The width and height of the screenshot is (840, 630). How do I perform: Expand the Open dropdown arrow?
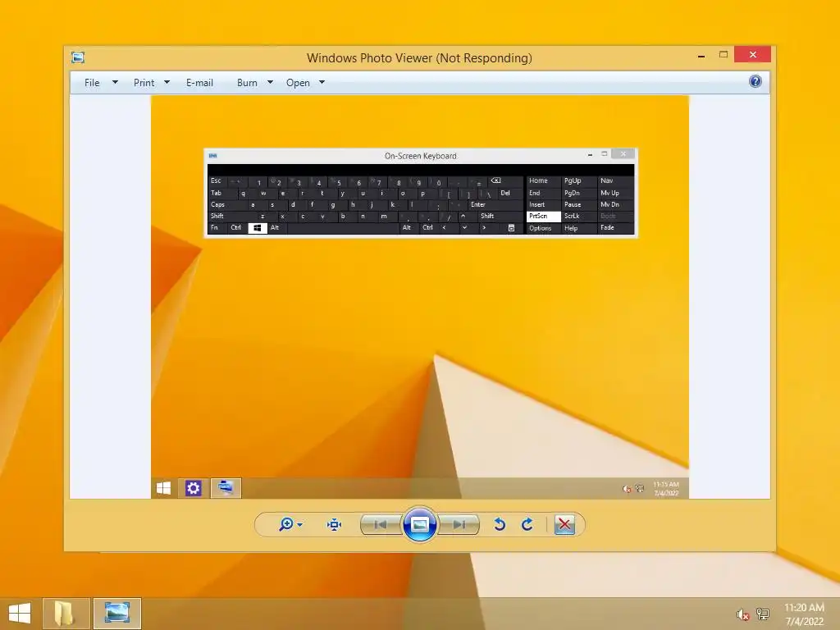pyautogui.click(x=322, y=83)
